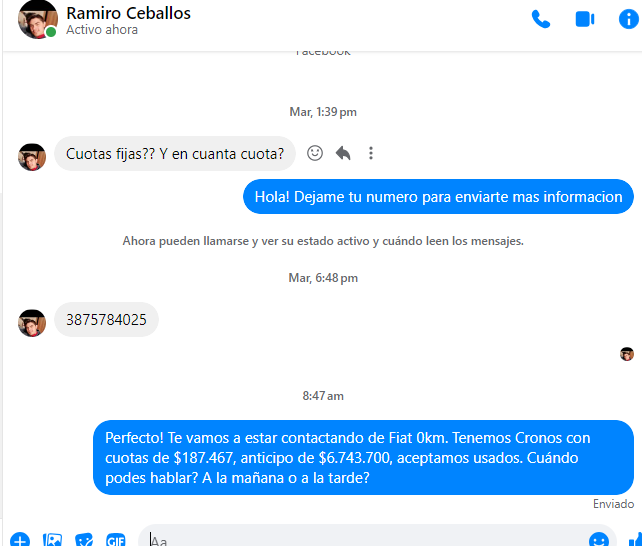Viewport: 642px width, 546px height.
Task: Start a voice call with Ramiro Ceballos
Action: [540, 19]
